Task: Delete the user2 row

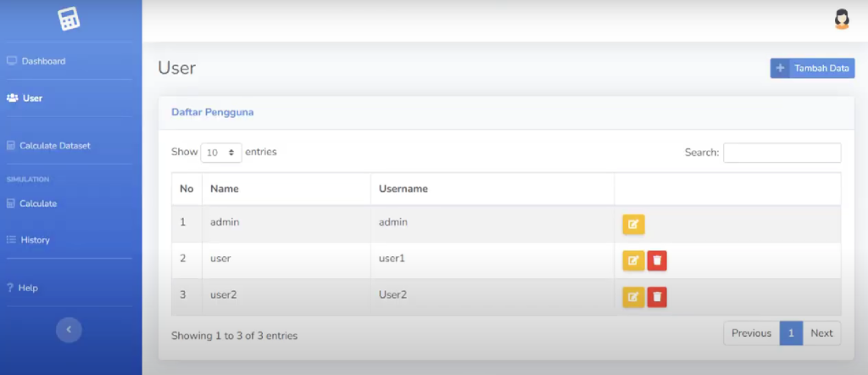Action: point(657,297)
